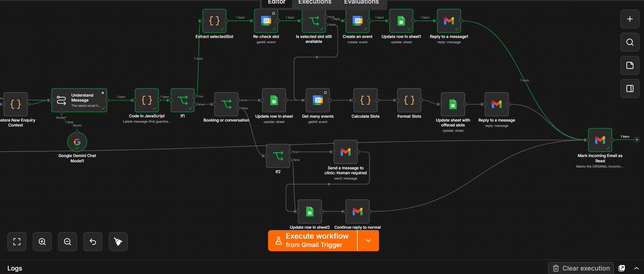Open the Code in JavaScript node
Screen dimensions: 644x274
pos(147,100)
